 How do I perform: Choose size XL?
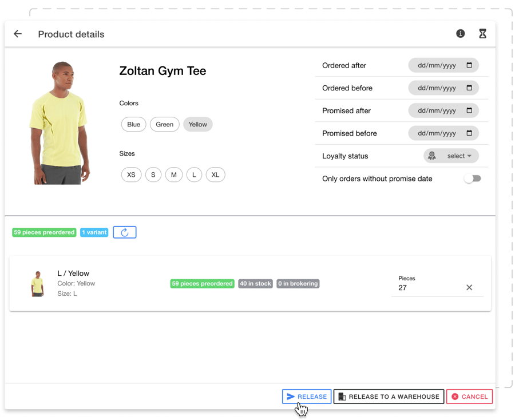(x=215, y=175)
